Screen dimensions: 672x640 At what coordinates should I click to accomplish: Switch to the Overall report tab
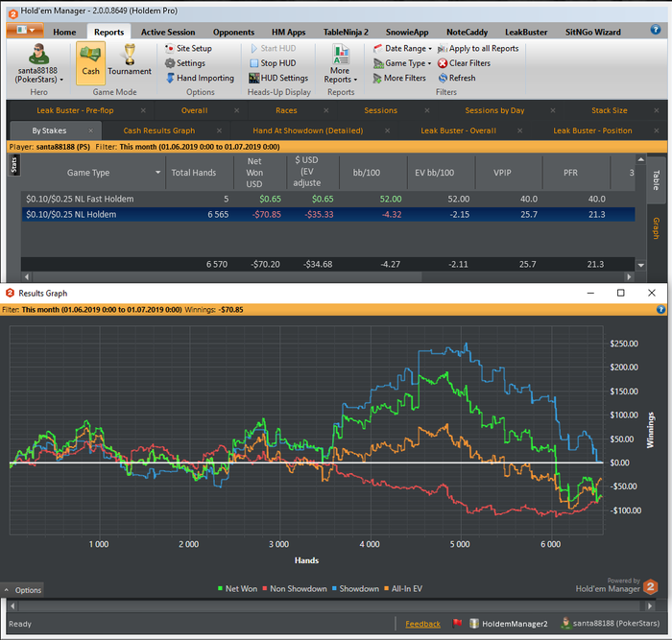click(x=194, y=110)
